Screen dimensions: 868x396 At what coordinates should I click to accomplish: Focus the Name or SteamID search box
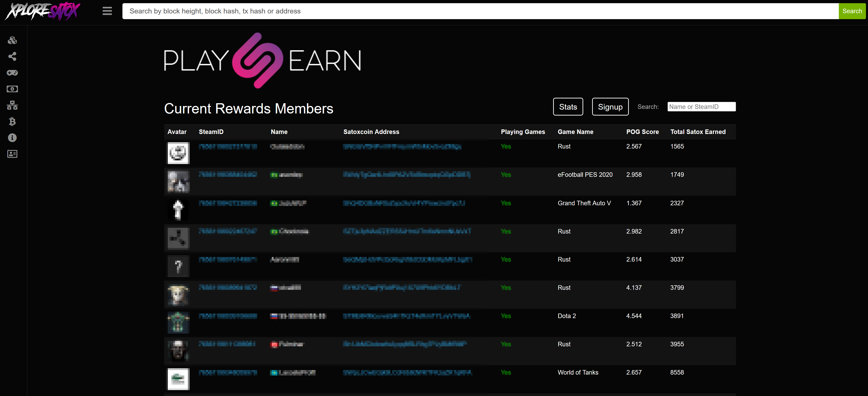point(702,107)
